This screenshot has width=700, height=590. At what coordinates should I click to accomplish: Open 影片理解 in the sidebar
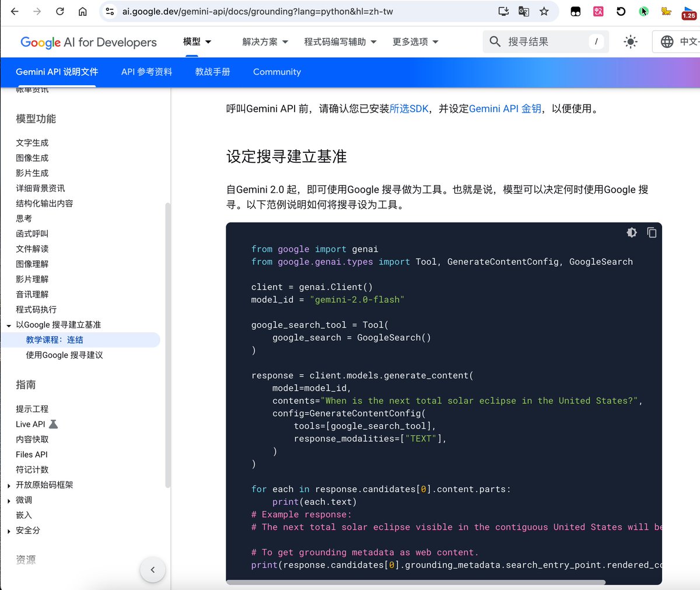click(32, 279)
